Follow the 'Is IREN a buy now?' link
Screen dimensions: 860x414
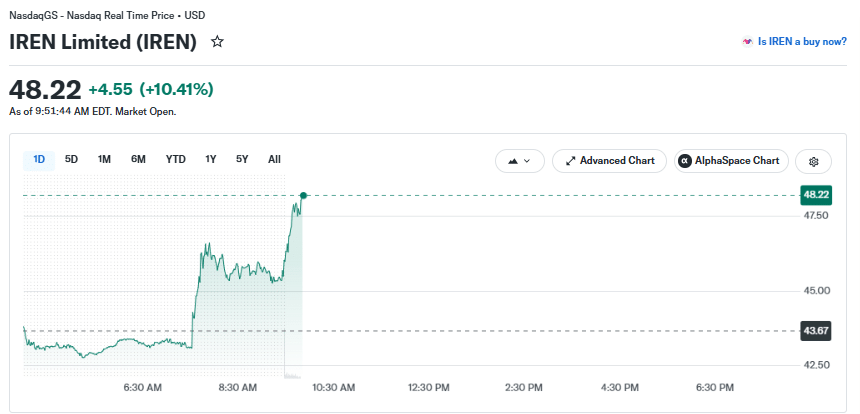[802, 42]
